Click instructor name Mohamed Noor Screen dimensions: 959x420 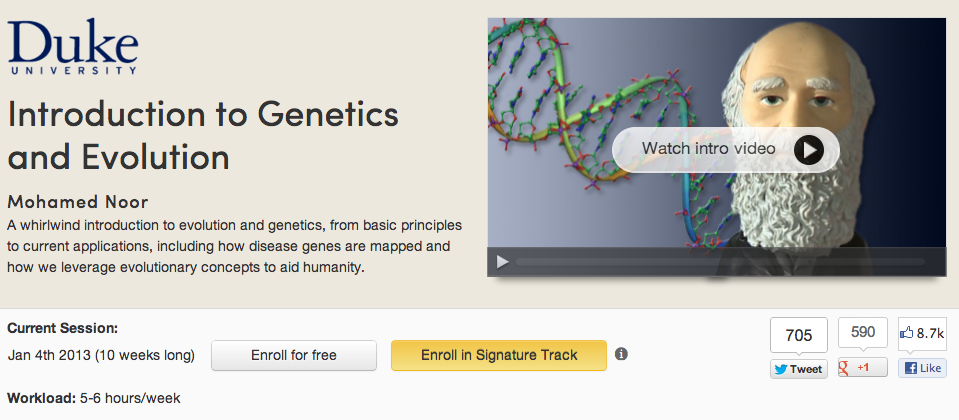pyautogui.click(x=77, y=201)
